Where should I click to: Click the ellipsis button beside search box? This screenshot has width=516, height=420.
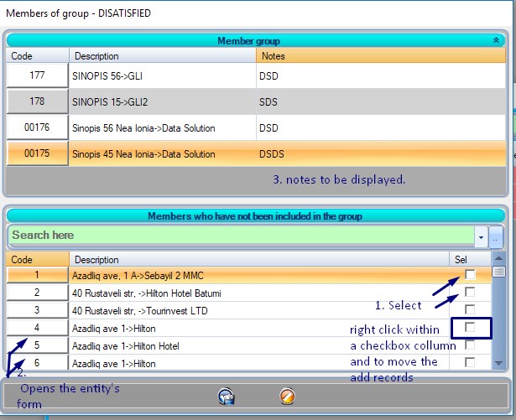tap(495, 236)
